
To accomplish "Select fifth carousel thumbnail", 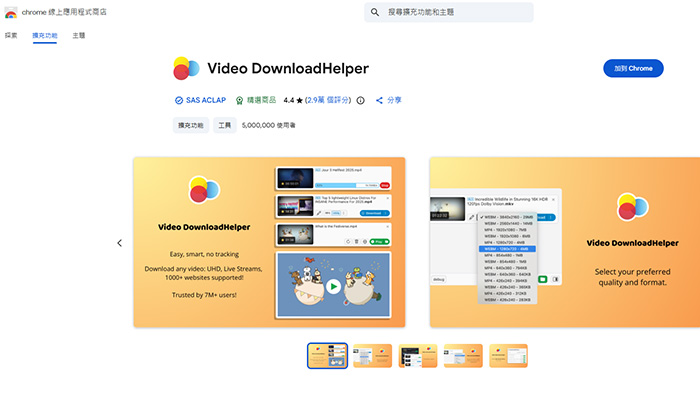I will point(508,356).
